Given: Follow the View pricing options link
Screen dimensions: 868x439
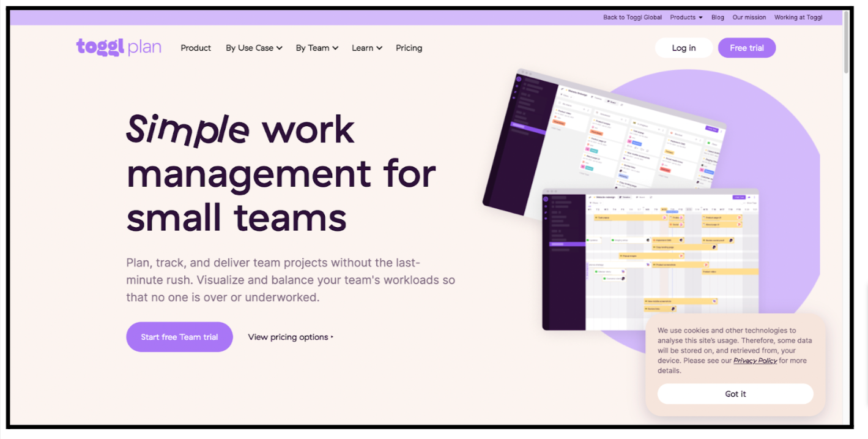Looking at the screenshot, I should click(288, 337).
